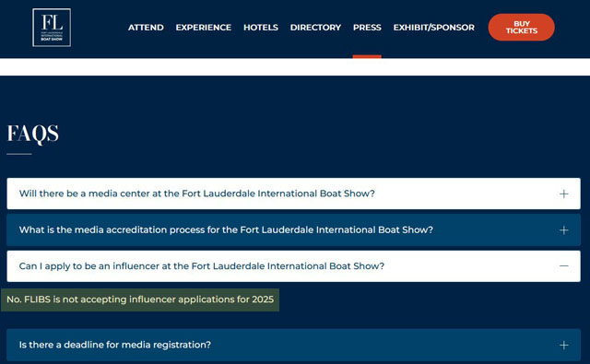Go to Hotels page

point(260,28)
